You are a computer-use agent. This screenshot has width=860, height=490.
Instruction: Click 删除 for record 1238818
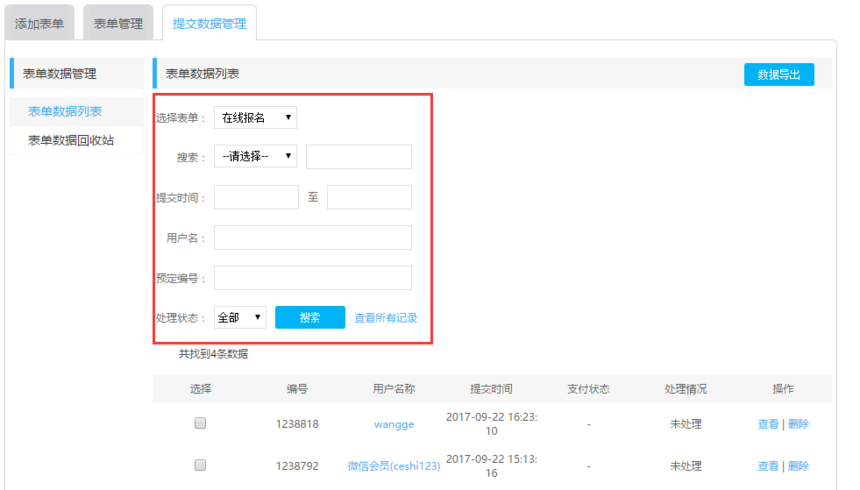[x=798, y=424]
